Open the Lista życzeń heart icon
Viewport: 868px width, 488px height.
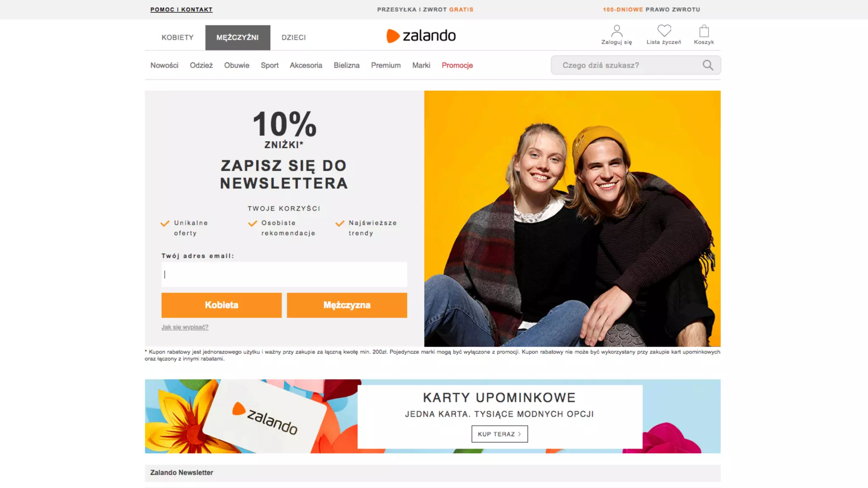664,30
